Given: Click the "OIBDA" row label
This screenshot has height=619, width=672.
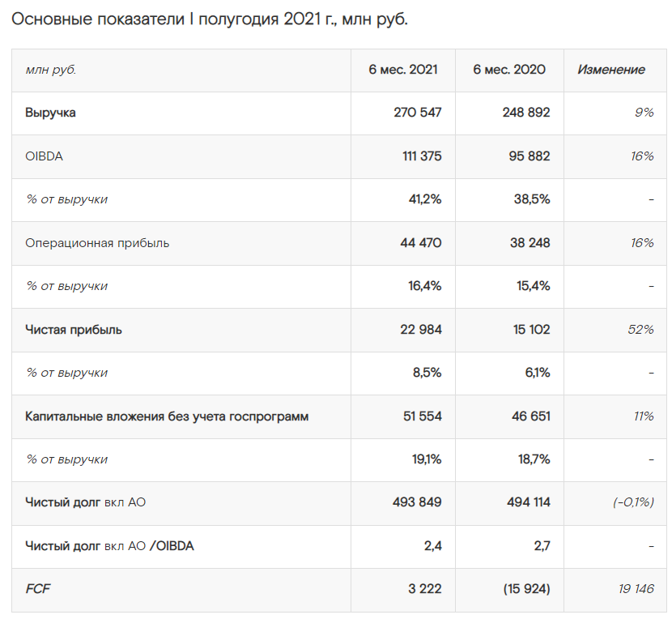Looking at the screenshot, I should (x=44, y=156).
